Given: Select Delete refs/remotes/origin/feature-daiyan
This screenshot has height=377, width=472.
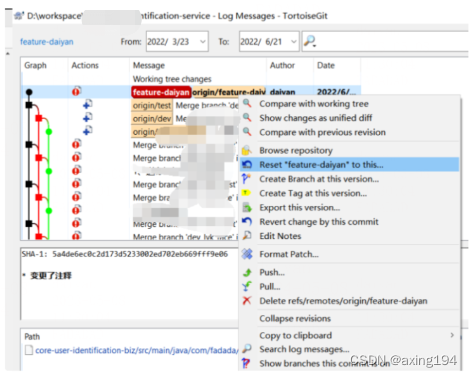Looking at the screenshot, I should point(343,301).
